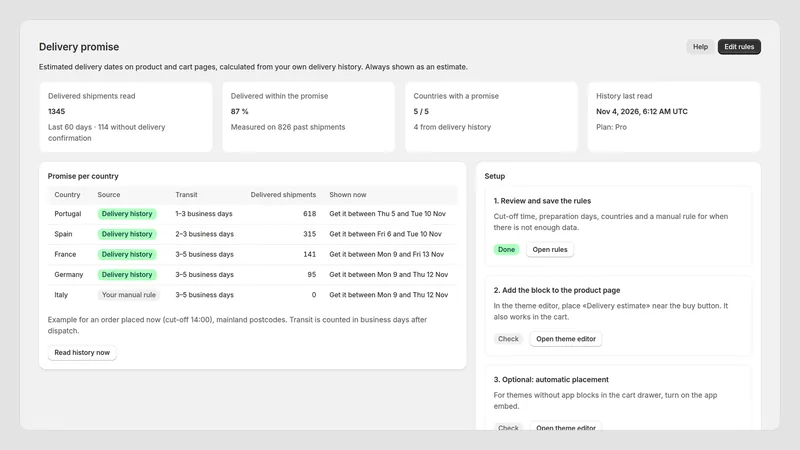Screen dimensions: 800x450
Task: Click the 5 / 5 countries value
Action: coord(421,111)
